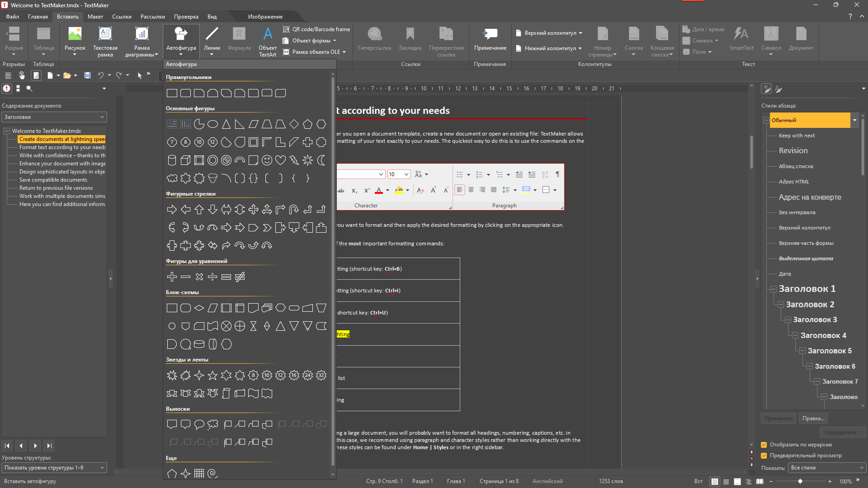The width and height of the screenshot is (868, 488).
Task: Select the up arrow block shape
Action: tap(199, 209)
